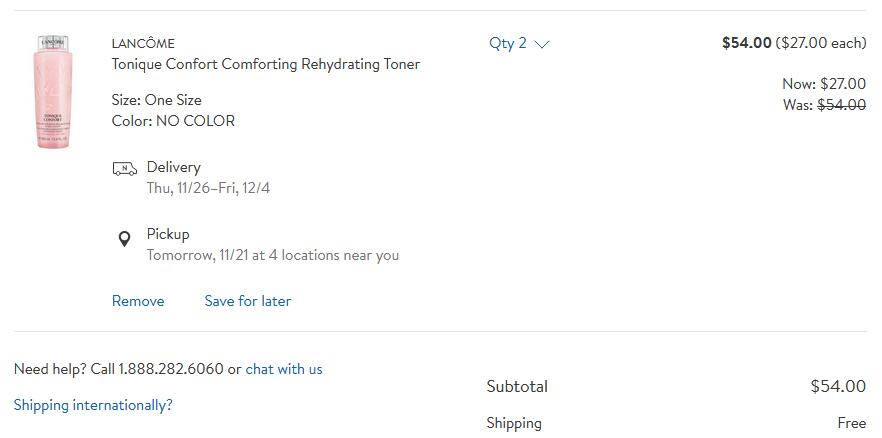Click the Now: $27.00 sale price

coord(824,84)
